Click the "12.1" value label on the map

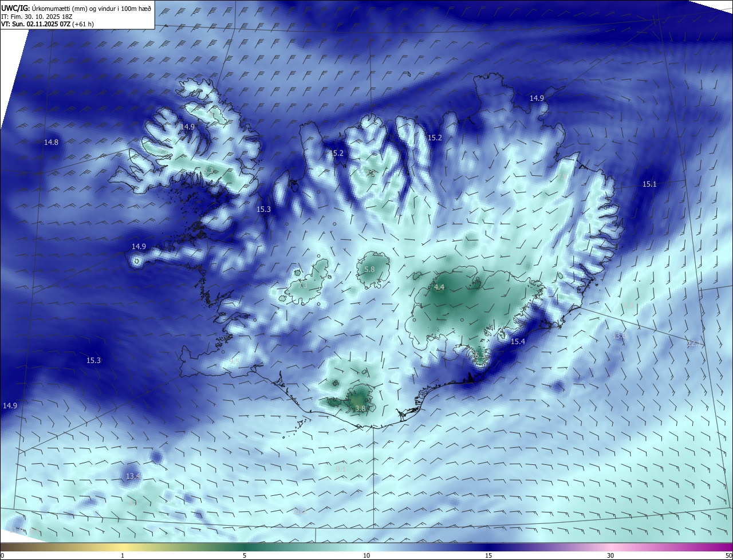693,343
